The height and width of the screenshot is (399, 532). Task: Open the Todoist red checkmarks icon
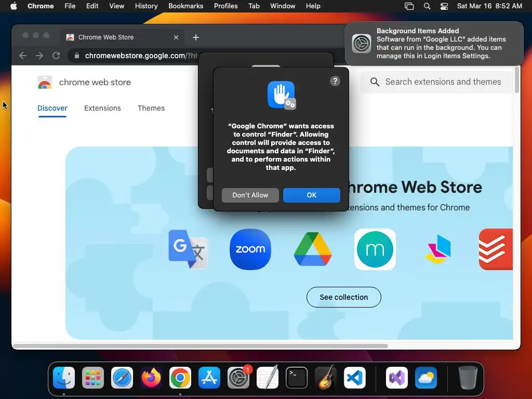click(x=496, y=249)
